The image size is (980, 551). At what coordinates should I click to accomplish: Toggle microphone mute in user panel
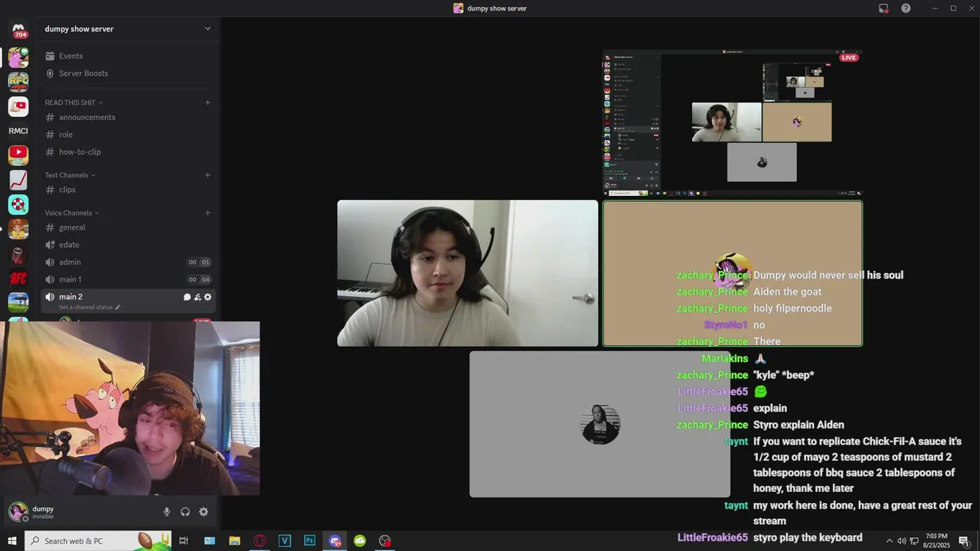pos(167,512)
